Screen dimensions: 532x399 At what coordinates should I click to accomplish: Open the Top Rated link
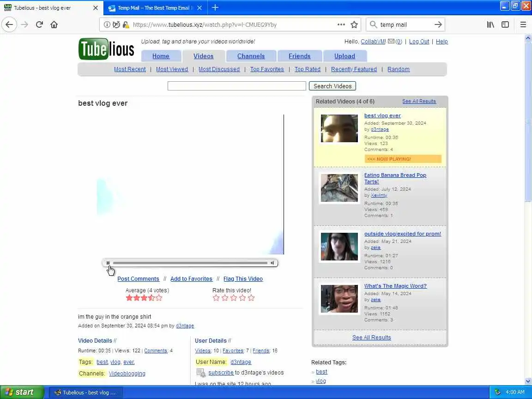pyautogui.click(x=308, y=69)
